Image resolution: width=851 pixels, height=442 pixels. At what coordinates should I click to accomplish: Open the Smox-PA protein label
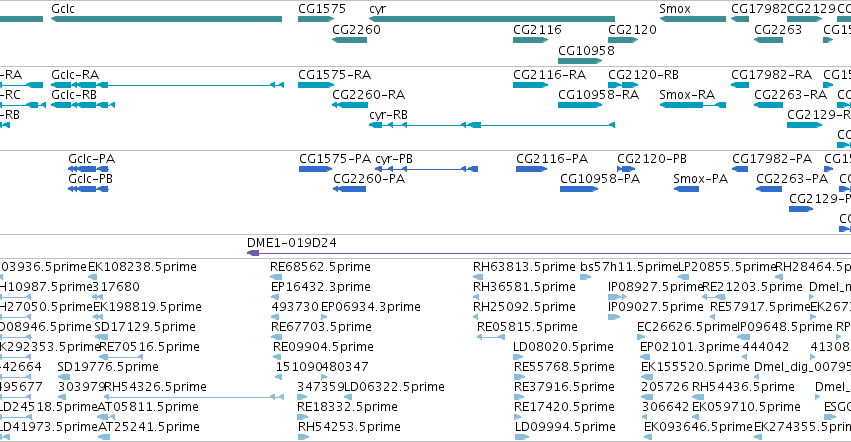701,179
